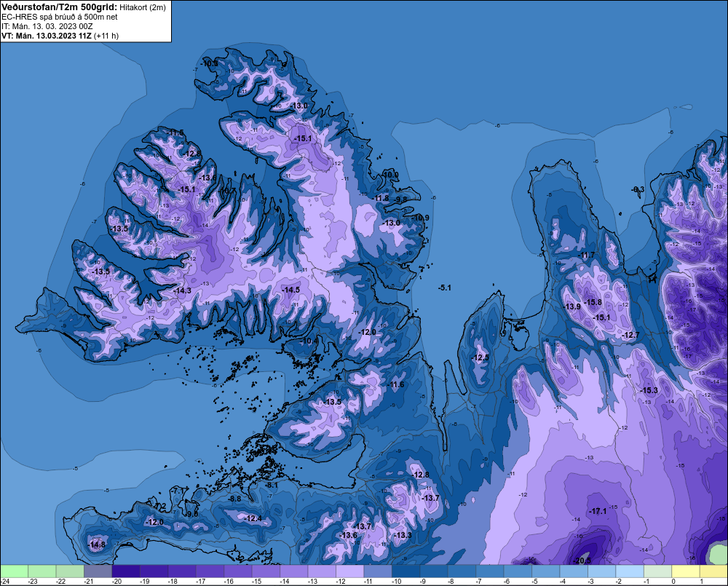Pick the -4 light blue legend swatch
Screen dimensions: 728x586
(x=574, y=571)
